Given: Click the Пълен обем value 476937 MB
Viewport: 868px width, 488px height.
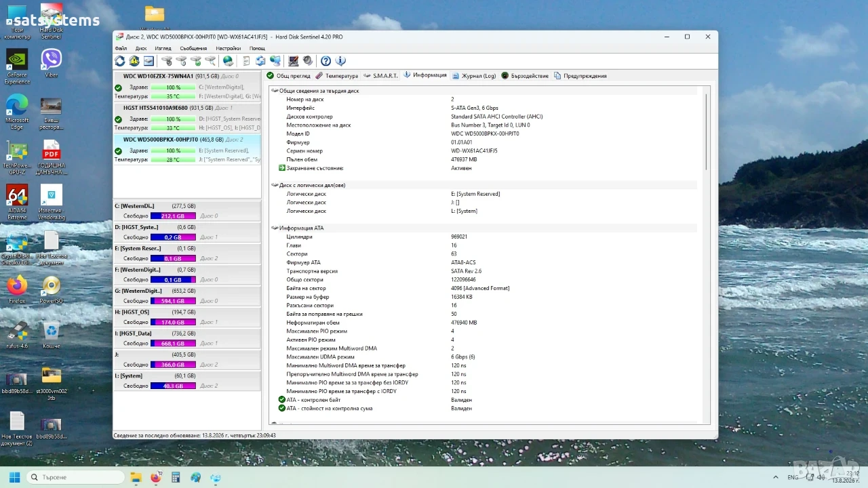Looking at the screenshot, I should pos(464,160).
